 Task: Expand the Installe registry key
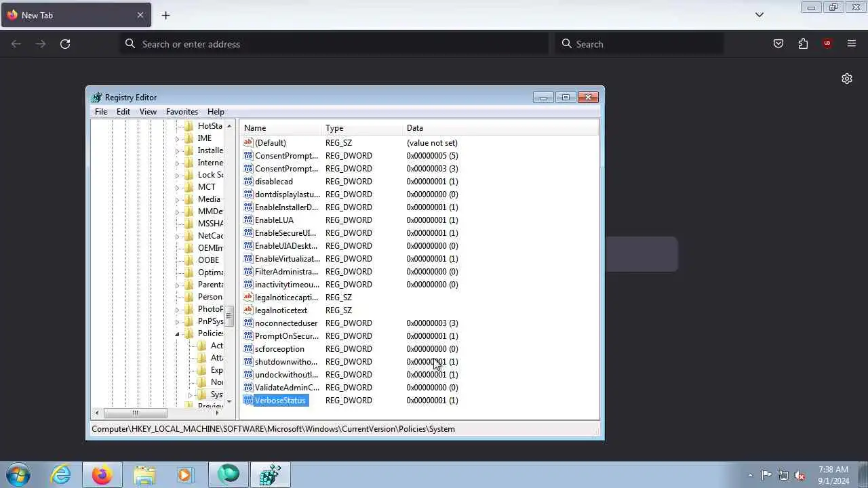tap(178, 151)
